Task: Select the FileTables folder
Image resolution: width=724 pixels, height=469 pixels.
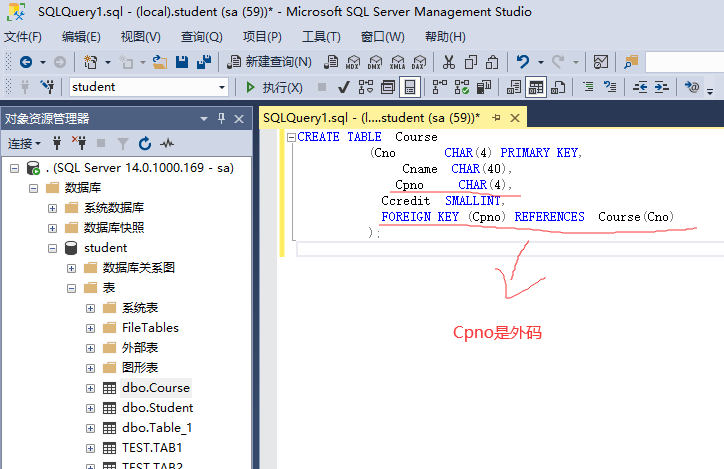Action: coord(150,328)
